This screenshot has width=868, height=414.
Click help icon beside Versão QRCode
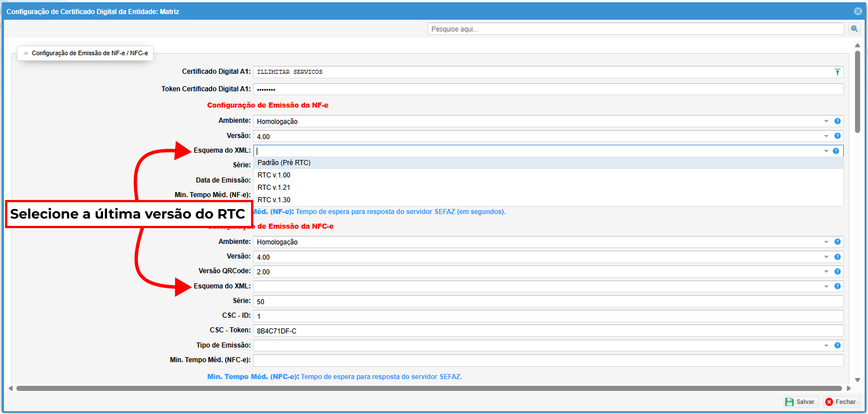coord(837,271)
